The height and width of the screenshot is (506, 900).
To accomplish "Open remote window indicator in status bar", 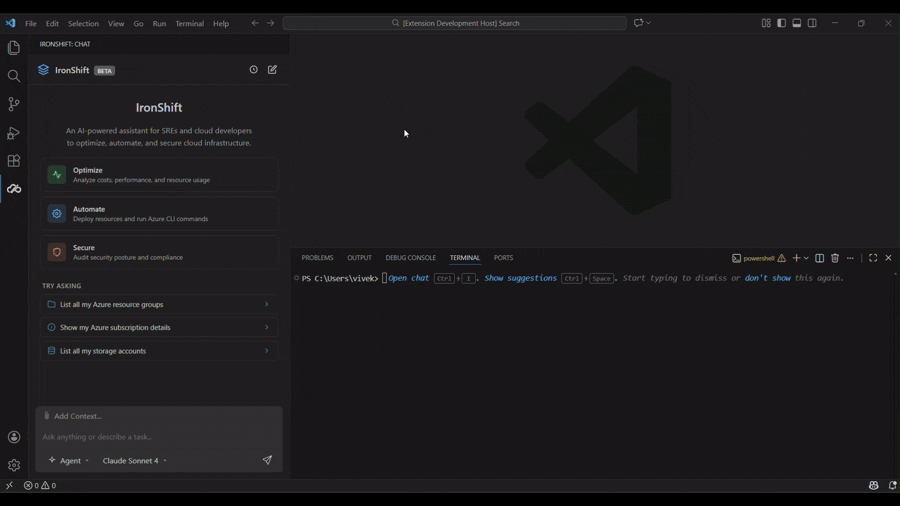I will 10,485.
